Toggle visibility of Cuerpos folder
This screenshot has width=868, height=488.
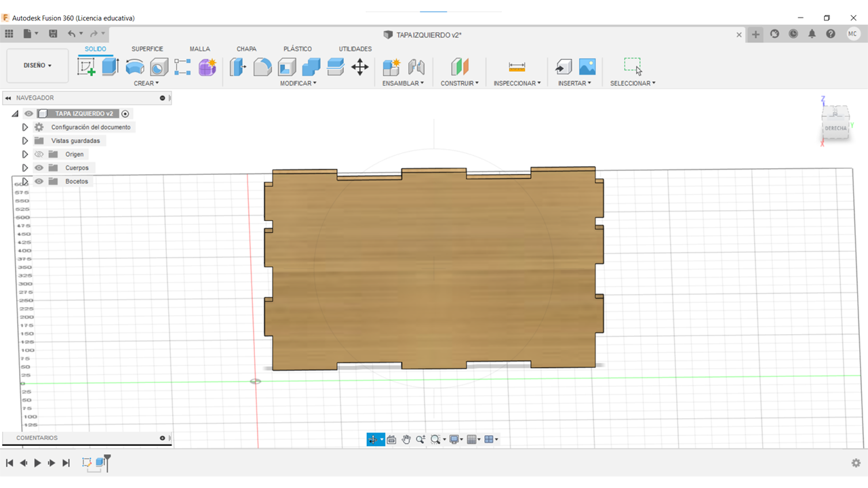(x=39, y=168)
